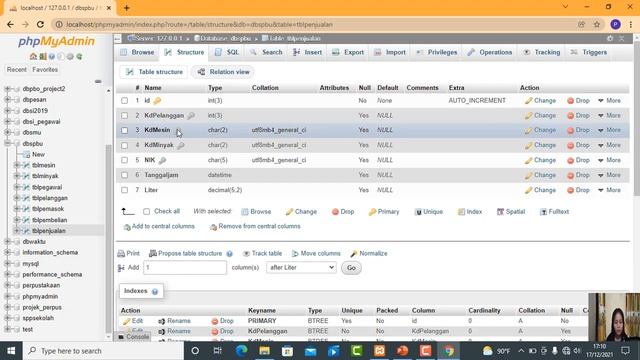Click Propose table structure link
The height and width of the screenshot is (360, 640).
(186, 253)
